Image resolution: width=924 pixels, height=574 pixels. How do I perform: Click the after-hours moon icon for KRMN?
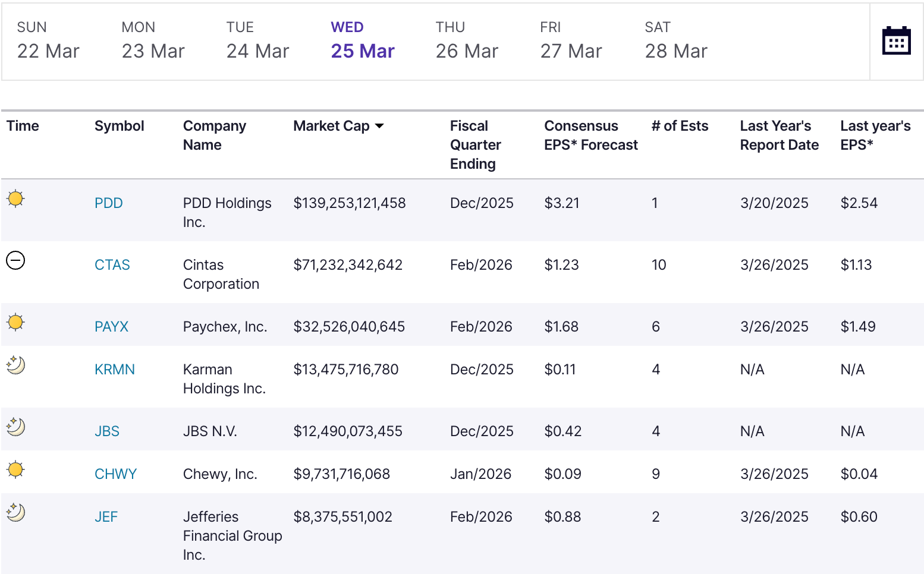point(15,365)
